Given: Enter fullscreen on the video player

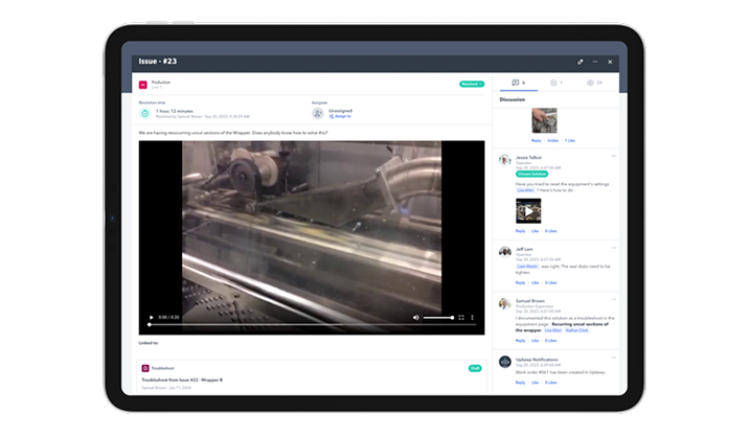Looking at the screenshot, I should click(x=461, y=317).
